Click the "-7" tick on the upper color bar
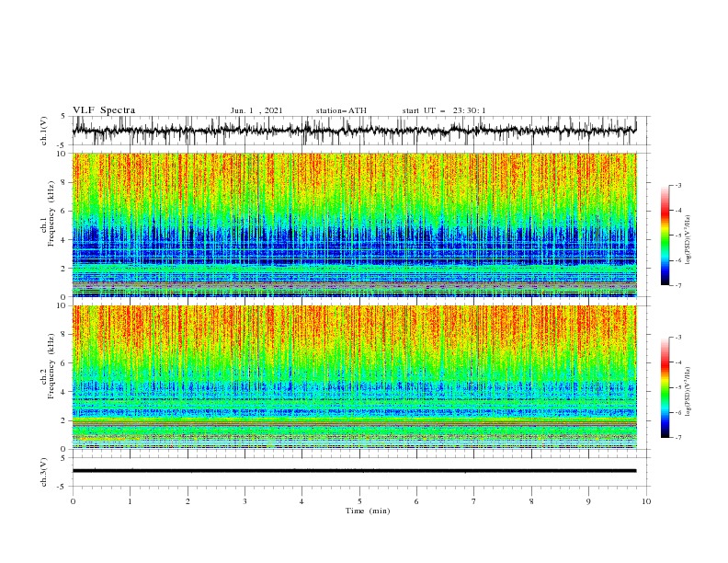This screenshot has height=563, width=728. (x=677, y=285)
